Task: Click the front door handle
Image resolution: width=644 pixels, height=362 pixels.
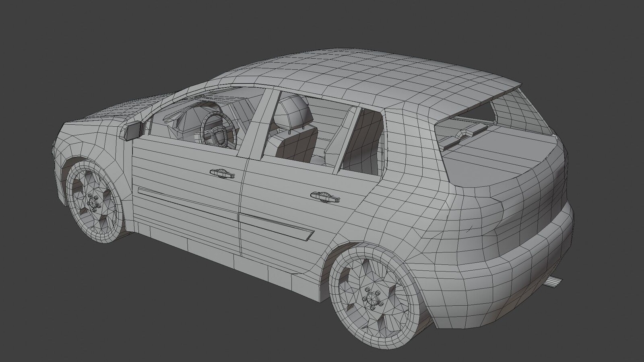Action: [x=221, y=173]
